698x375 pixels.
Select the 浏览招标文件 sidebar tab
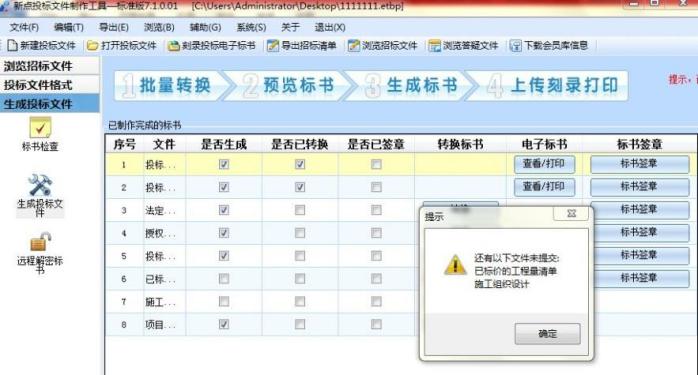click(49, 66)
